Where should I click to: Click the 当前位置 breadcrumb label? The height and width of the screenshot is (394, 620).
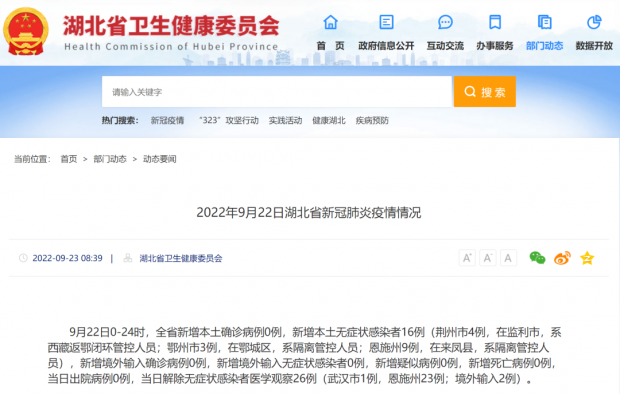pos(32,159)
